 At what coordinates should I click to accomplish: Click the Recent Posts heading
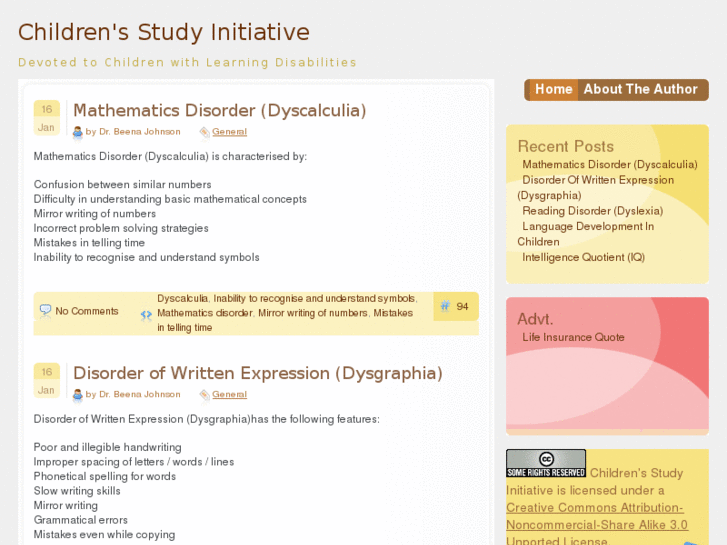[x=566, y=147]
